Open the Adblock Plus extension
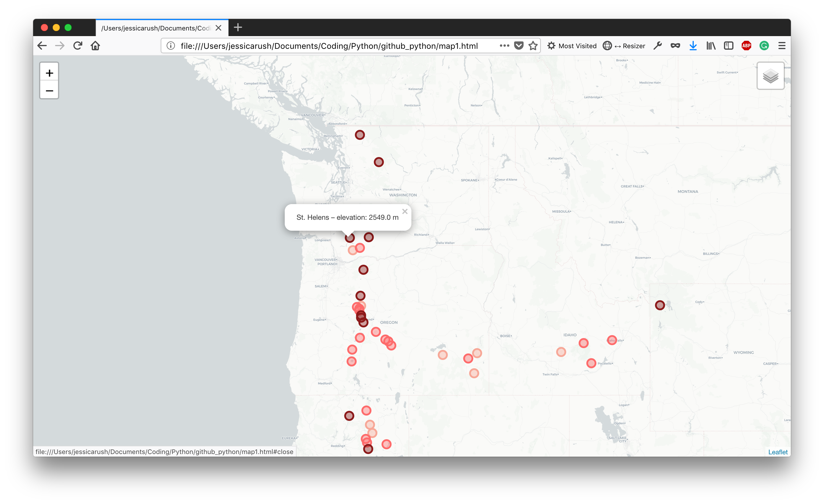Screen dimensions: 824x504 click(746, 46)
